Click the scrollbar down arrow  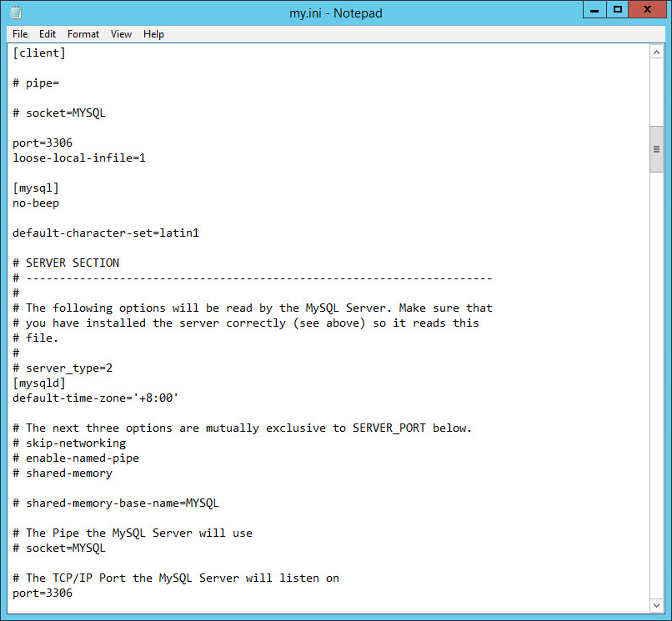(656, 605)
